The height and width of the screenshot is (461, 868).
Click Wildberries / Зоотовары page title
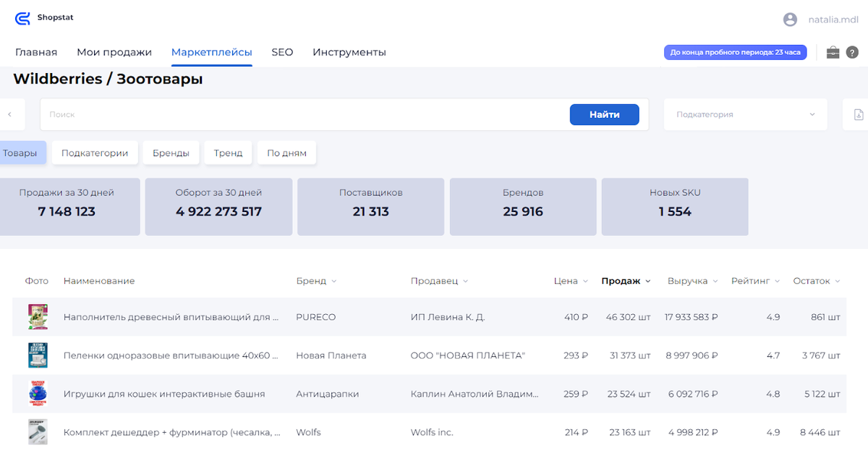pos(108,79)
